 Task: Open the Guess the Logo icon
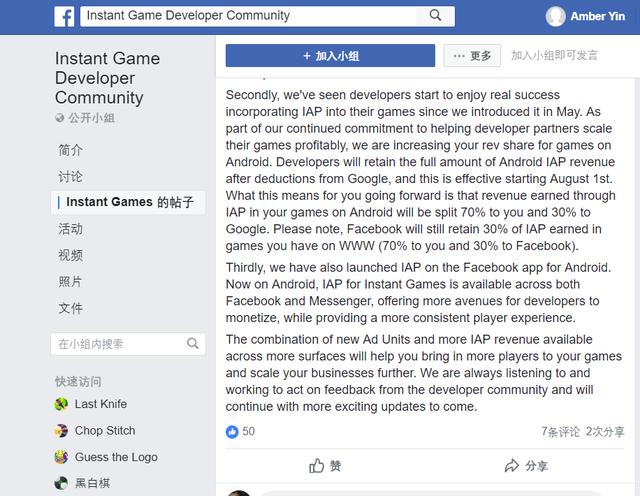click(x=62, y=457)
